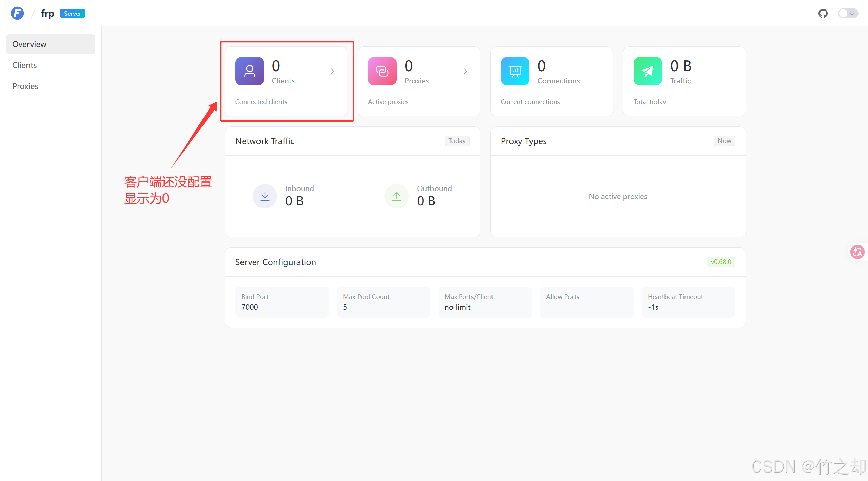Open Clients in the sidebar menu
Viewport: 868px width, 481px height.
pyautogui.click(x=24, y=65)
